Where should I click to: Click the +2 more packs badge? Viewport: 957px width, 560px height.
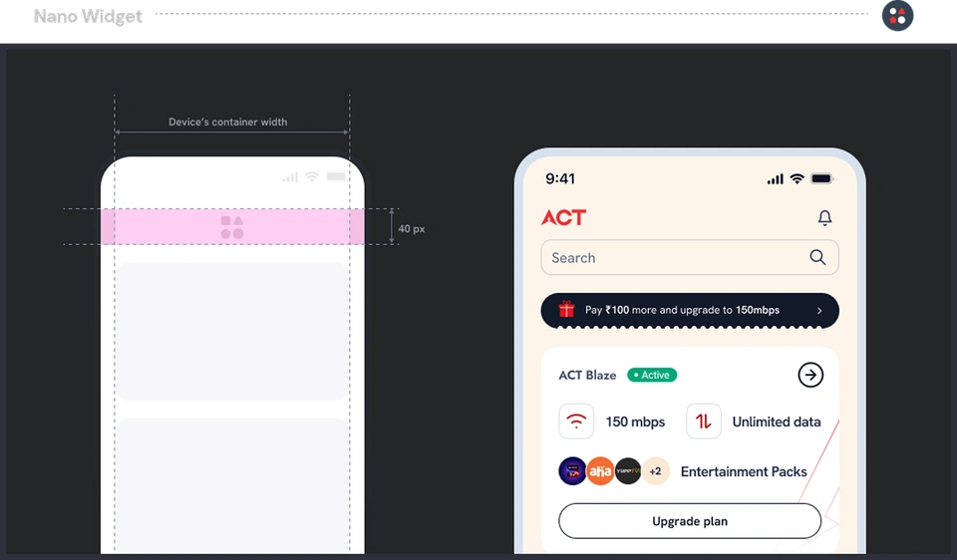[x=656, y=471]
